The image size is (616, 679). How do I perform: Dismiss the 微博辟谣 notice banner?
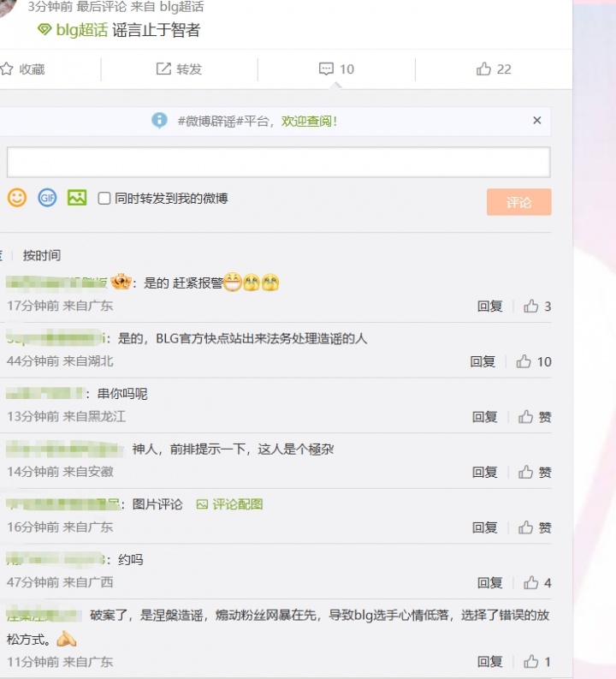tap(537, 121)
